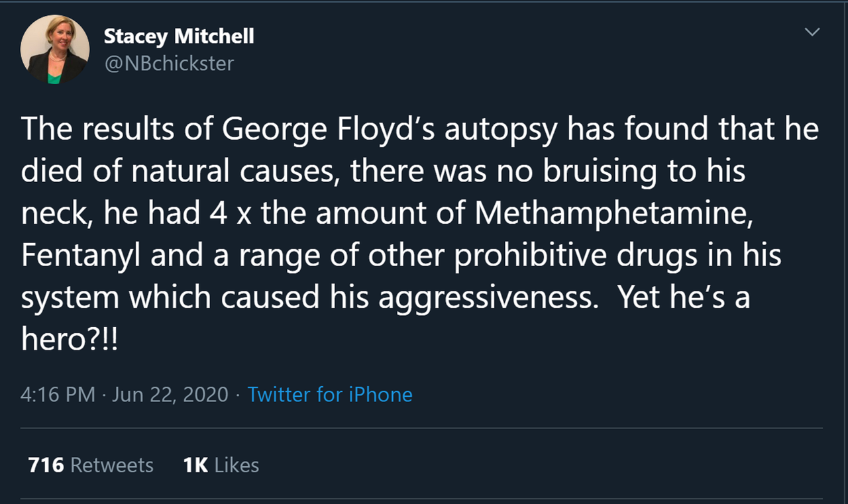View the 716 Retweets list
The height and width of the screenshot is (504, 848).
click(91, 465)
